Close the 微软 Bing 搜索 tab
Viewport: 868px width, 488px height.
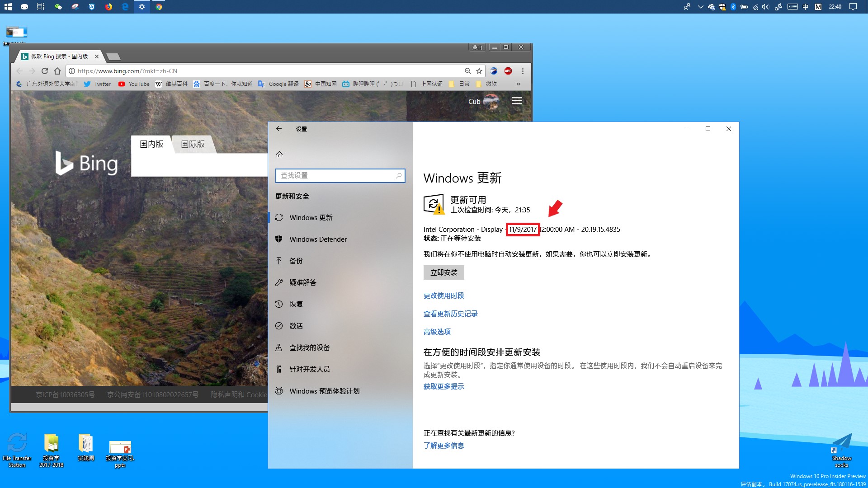[96, 56]
